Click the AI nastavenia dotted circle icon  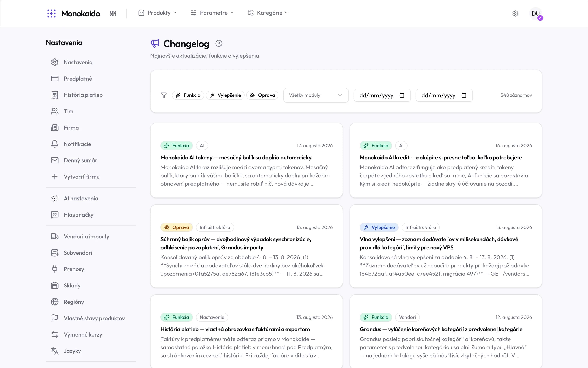55,198
